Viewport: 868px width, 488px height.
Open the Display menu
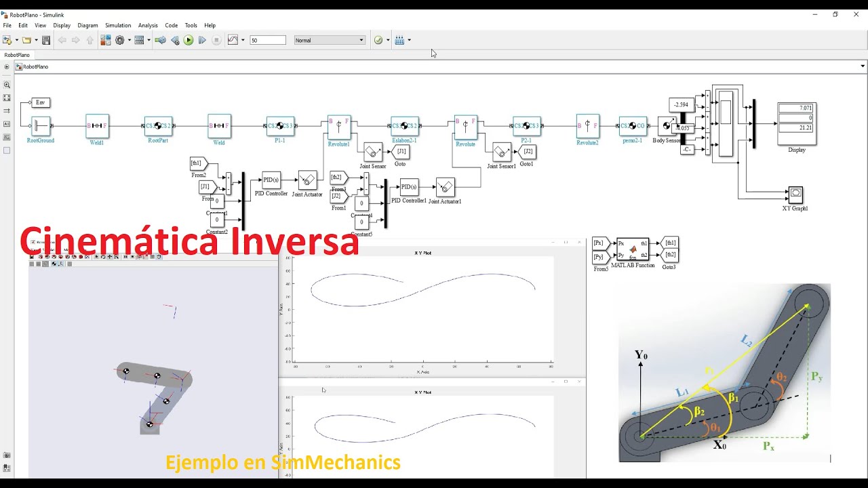(62, 25)
